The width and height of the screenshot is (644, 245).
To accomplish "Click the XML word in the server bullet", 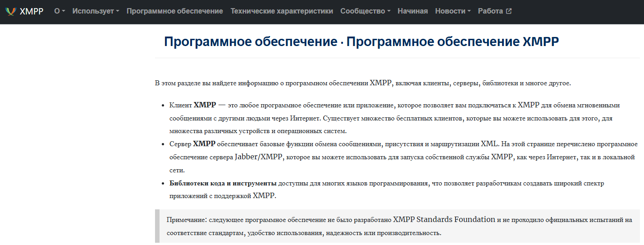I will (x=489, y=144).
